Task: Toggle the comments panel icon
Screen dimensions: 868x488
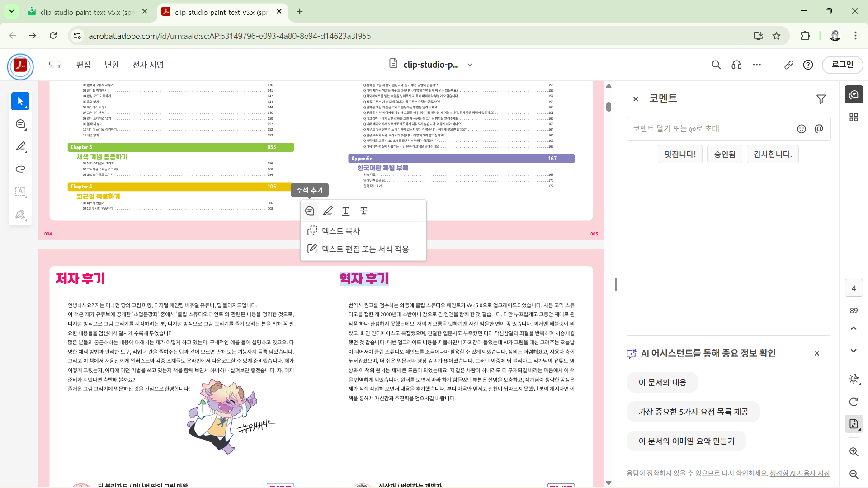Action: click(x=854, y=94)
